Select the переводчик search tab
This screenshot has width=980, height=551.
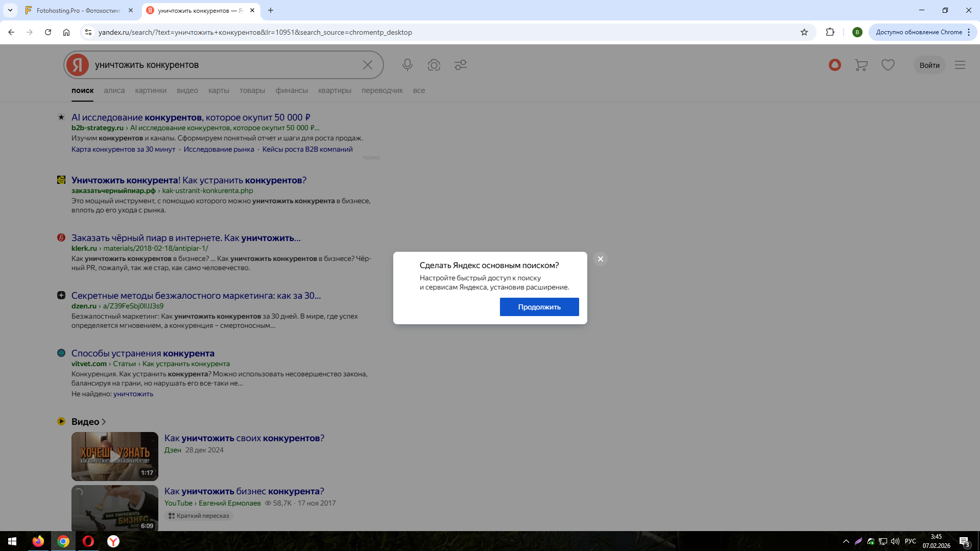tap(383, 90)
